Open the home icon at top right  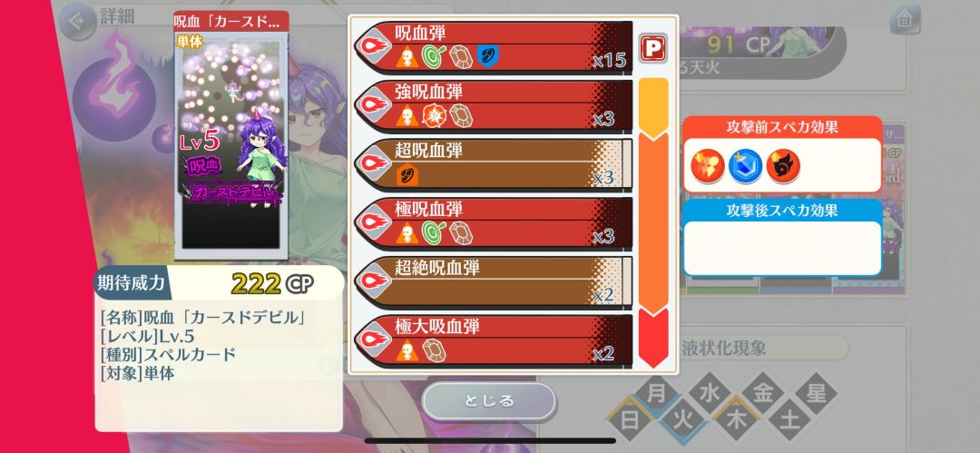coord(905,19)
